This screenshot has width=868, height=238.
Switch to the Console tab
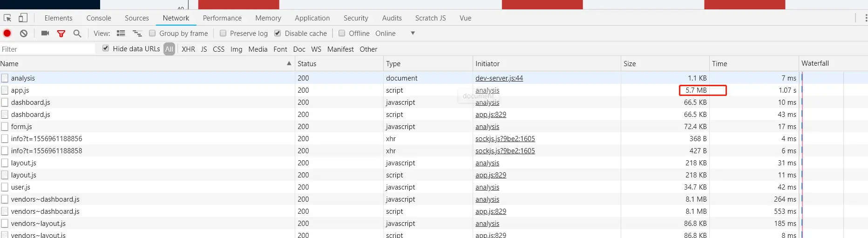(99, 18)
